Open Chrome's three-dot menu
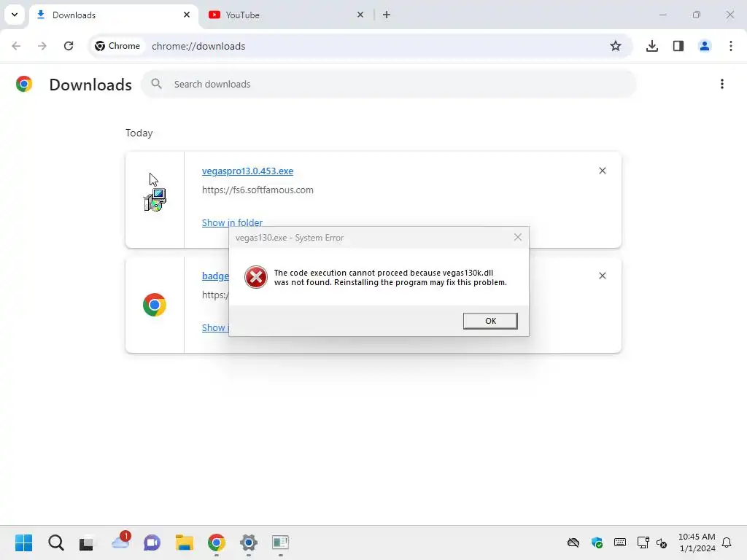The width and height of the screenshot is (747, 560). coord(730,46)
